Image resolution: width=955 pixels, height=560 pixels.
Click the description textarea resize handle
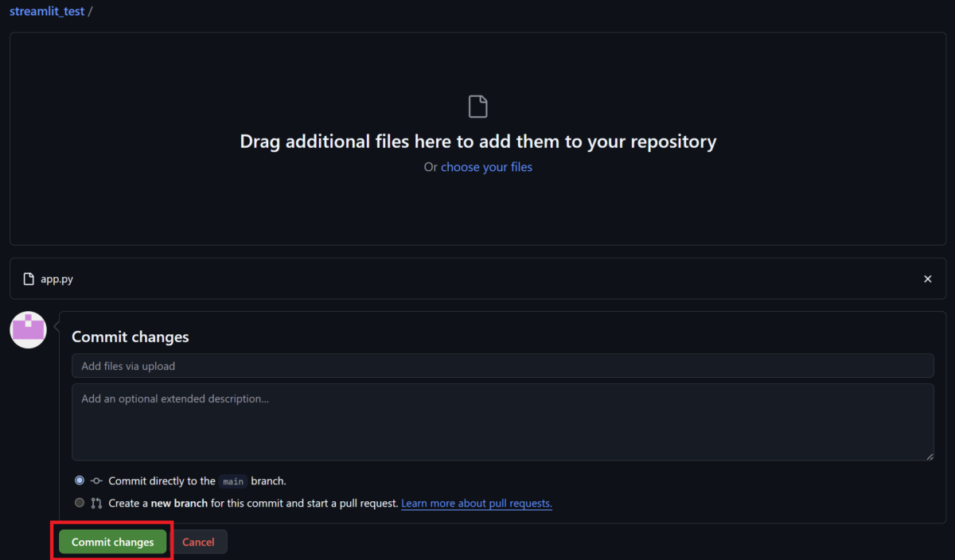click(x=929, y=456)
